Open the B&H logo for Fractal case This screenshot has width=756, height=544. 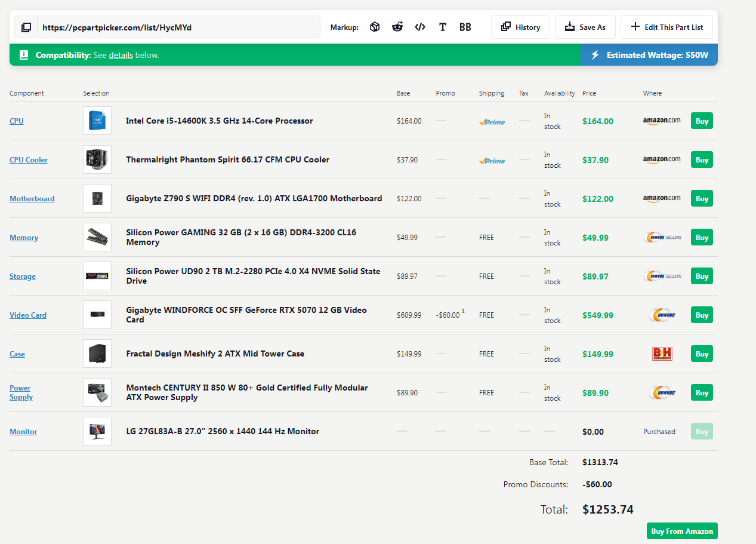point(662,354)
